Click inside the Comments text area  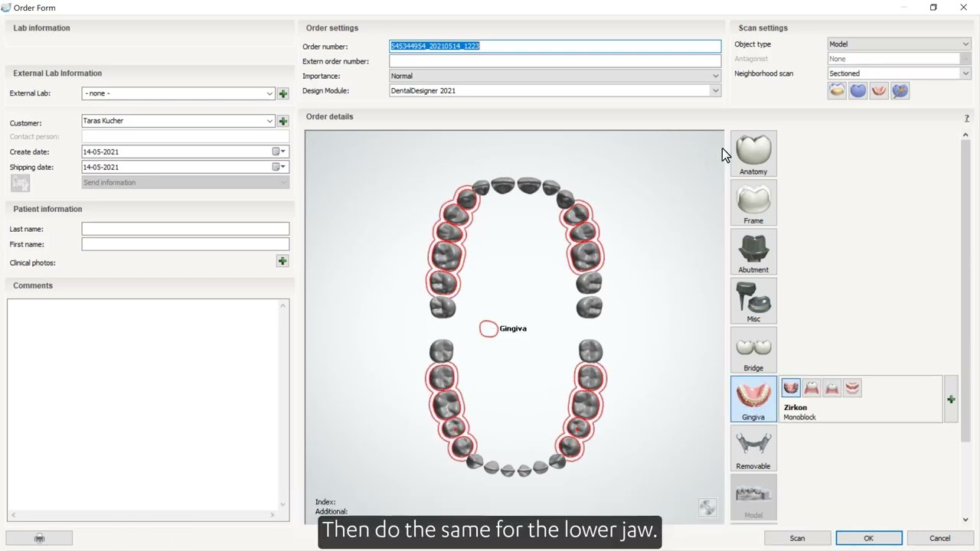[143, 404]
